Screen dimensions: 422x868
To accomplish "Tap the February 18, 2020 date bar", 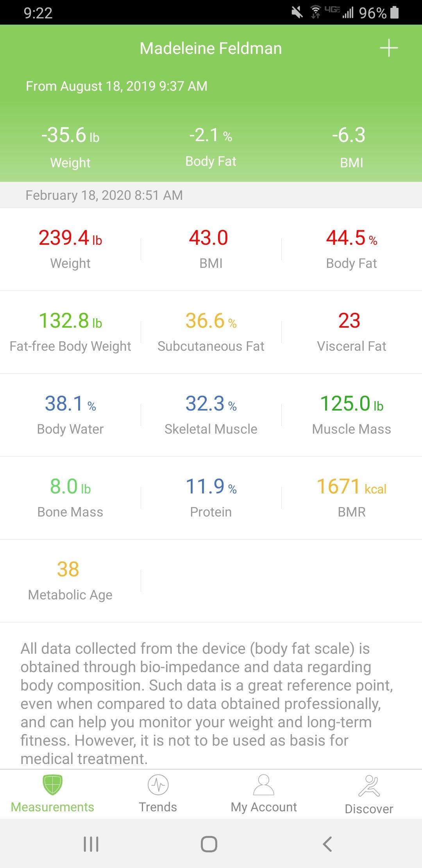I will point(211,195).
